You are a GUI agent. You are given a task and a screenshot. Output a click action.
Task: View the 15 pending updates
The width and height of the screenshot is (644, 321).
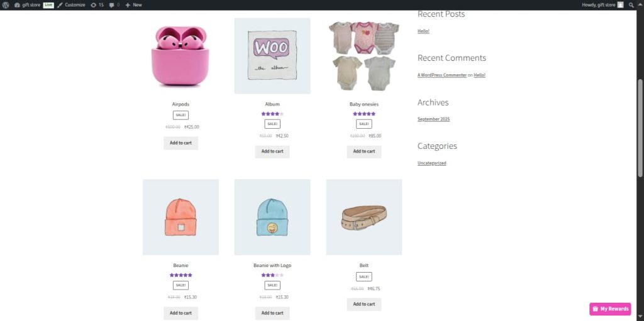[97, 5]
